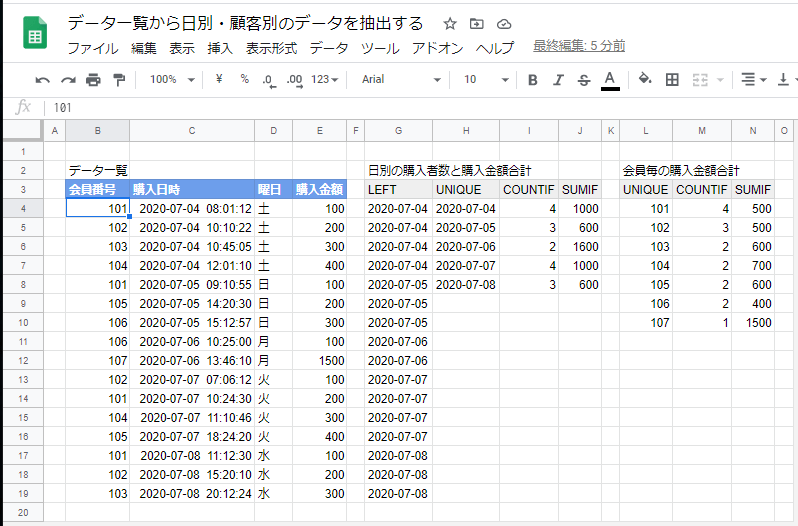The height and width of the screenshot is (526, 798).
Task: Check the cloud save status icon
Action: (504, 24)
